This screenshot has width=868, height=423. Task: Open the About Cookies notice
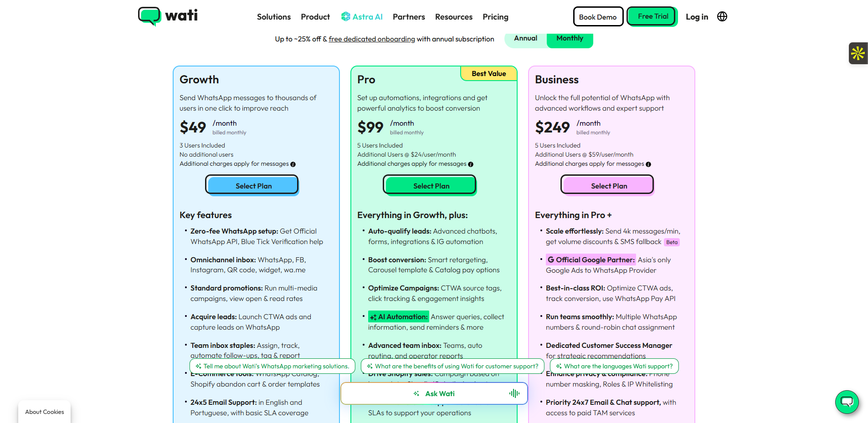click(45, 412)
